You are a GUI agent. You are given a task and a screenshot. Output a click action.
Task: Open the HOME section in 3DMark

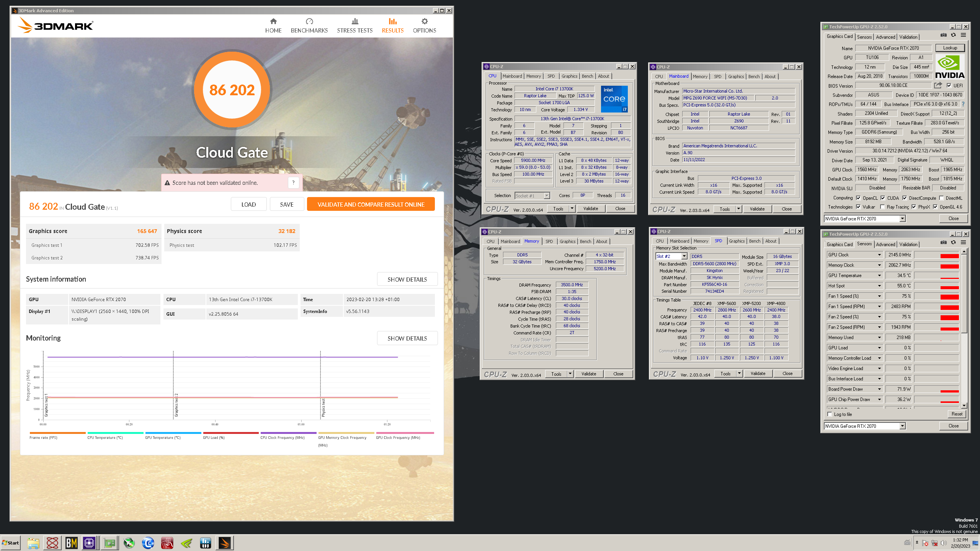273,26
